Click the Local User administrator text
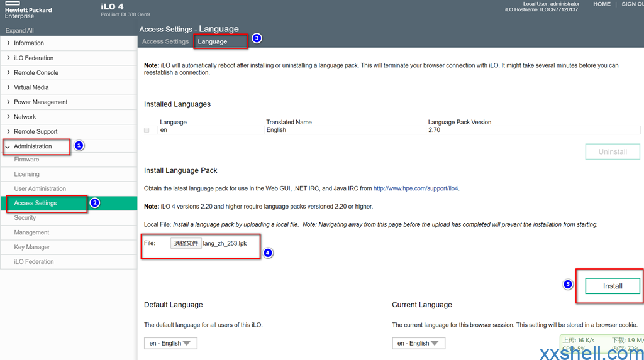The width and height of the screenshot is (644, 360). pos(551,4)
